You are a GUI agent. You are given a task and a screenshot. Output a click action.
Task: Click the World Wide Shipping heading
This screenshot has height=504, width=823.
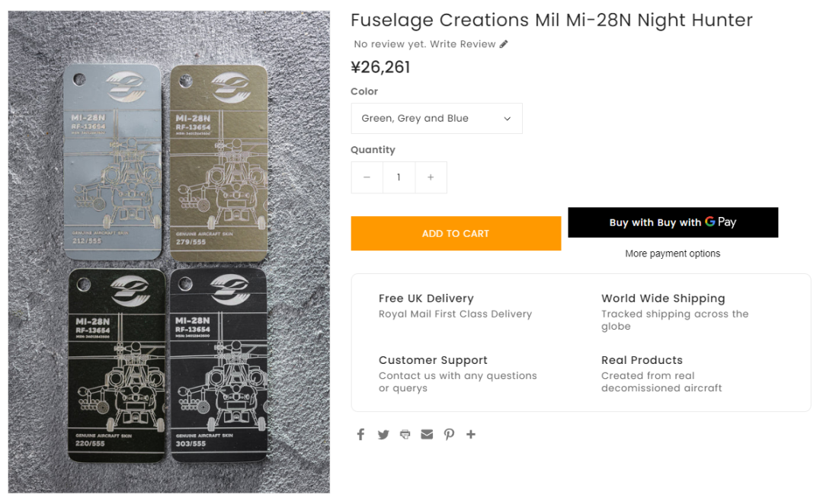click(663, 298)
